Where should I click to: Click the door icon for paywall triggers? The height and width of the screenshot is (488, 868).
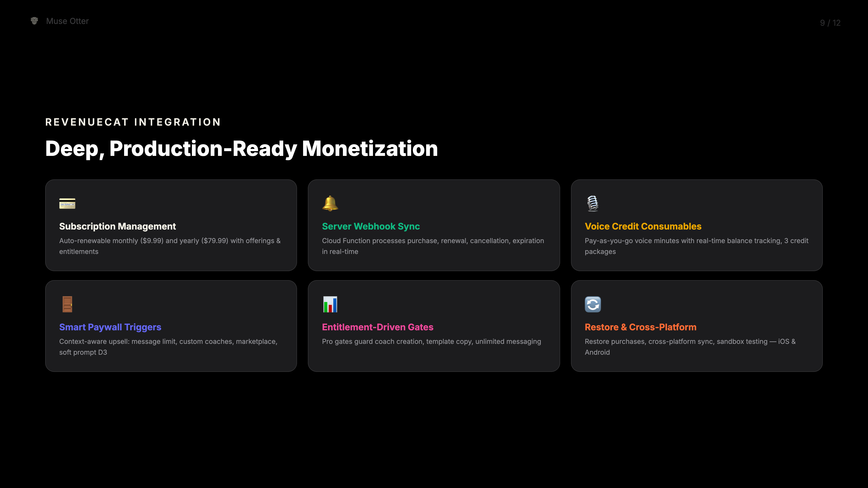[x=67, y=304]
